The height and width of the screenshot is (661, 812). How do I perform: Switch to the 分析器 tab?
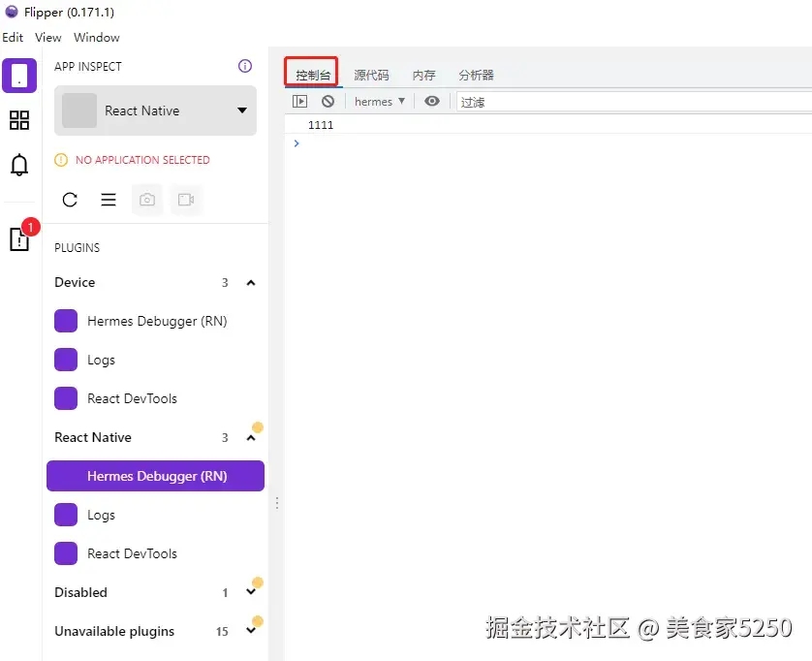tap(476, 76)
